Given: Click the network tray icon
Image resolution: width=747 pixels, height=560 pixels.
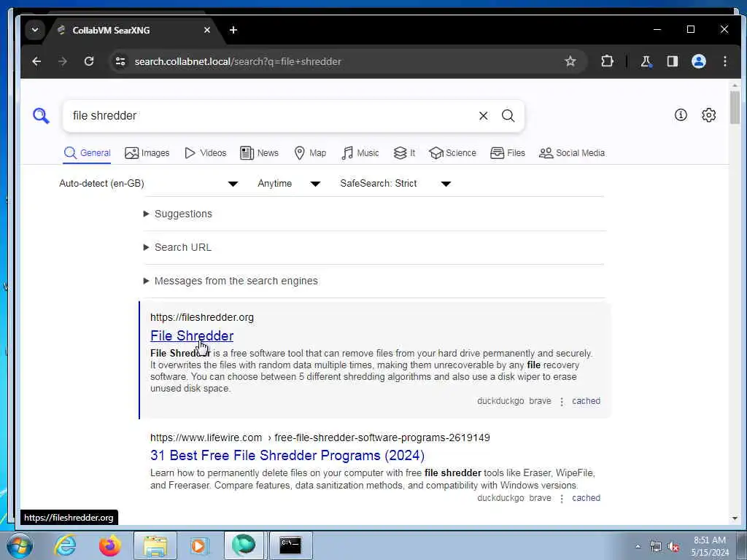Looking at the screenshot, I should pyautogui.click(x=656, y=547).
